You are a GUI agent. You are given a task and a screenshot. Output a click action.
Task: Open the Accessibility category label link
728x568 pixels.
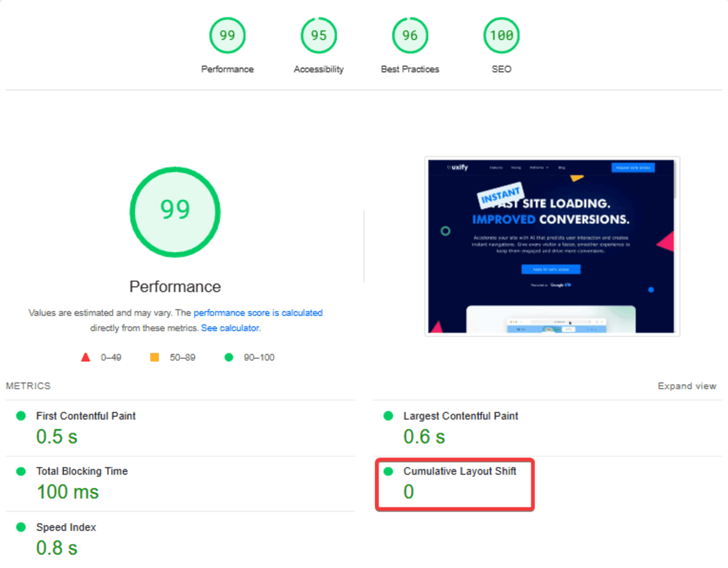coord(318,69)
